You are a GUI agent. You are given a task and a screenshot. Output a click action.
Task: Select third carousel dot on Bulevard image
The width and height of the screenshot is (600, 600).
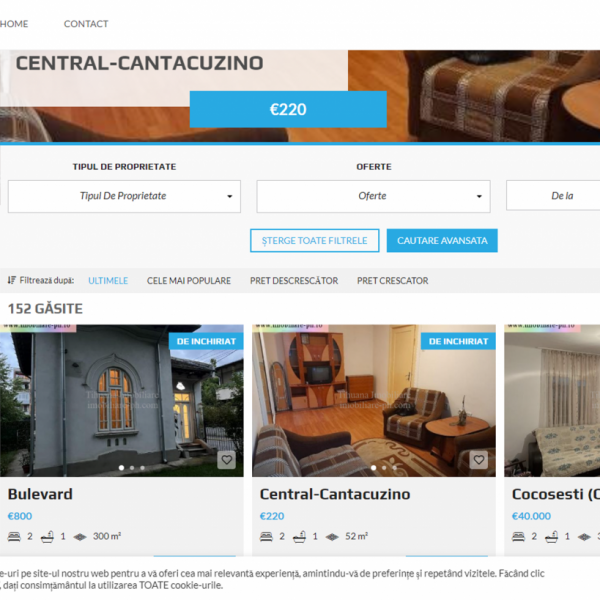[x=142, y=468]
